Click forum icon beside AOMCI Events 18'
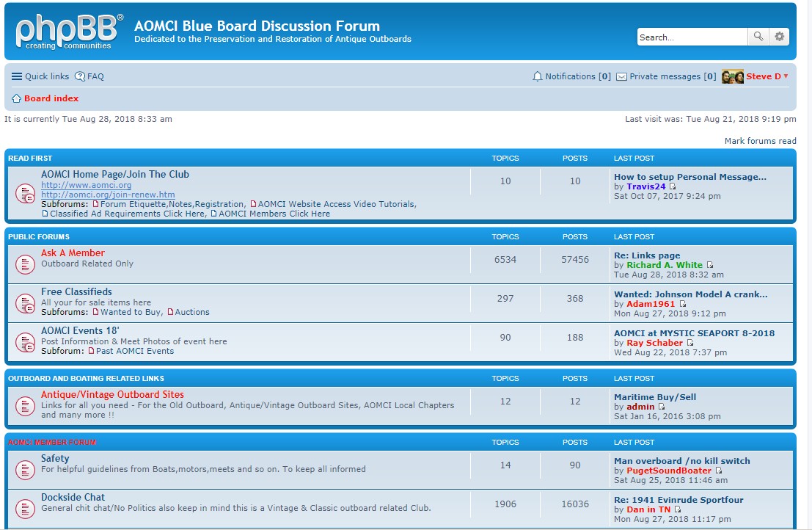812x530 pixels. pyautogui.click(x=25, y=342)
